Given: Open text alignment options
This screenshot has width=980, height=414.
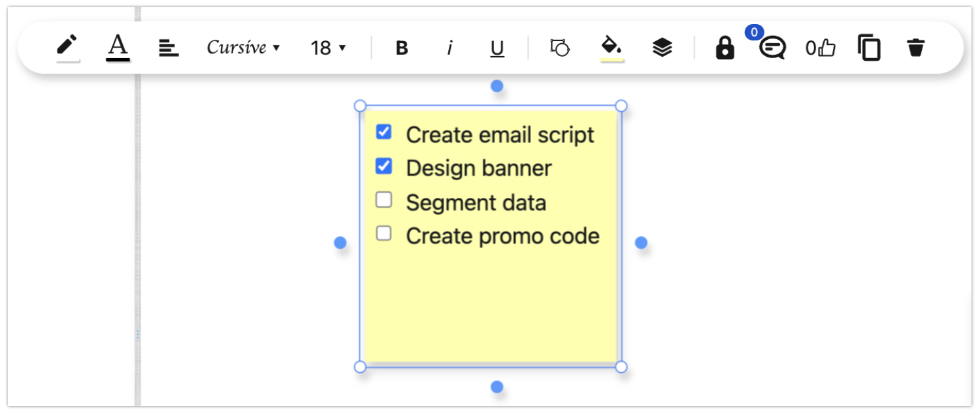Looking at the screenshot, I should (169, 48).
